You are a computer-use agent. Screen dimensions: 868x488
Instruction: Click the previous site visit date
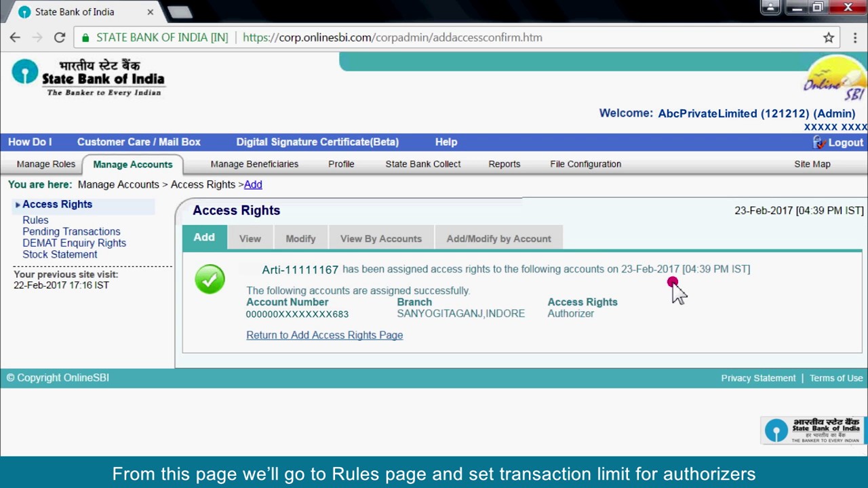(x=61, y=285)
